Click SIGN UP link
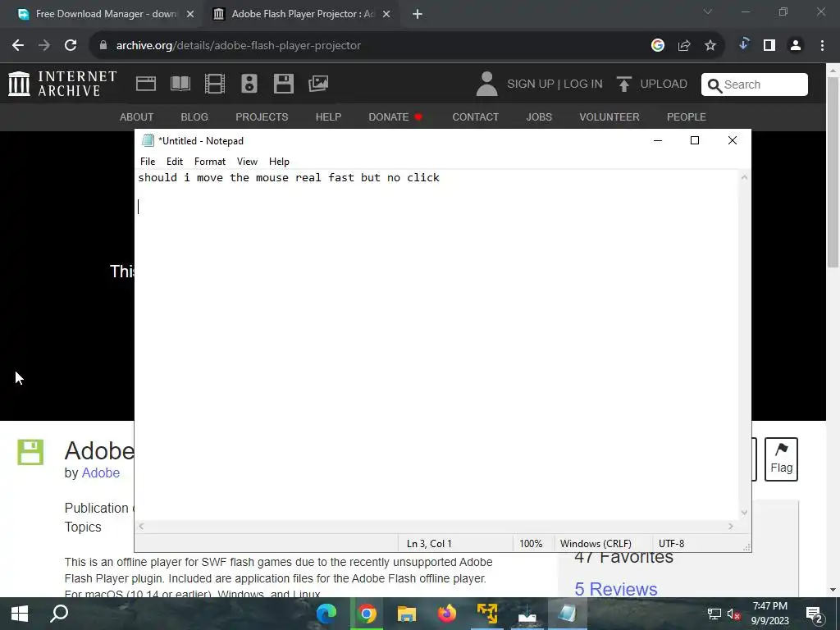This screenshot has height=630, width=840. [x=531, y=84]
